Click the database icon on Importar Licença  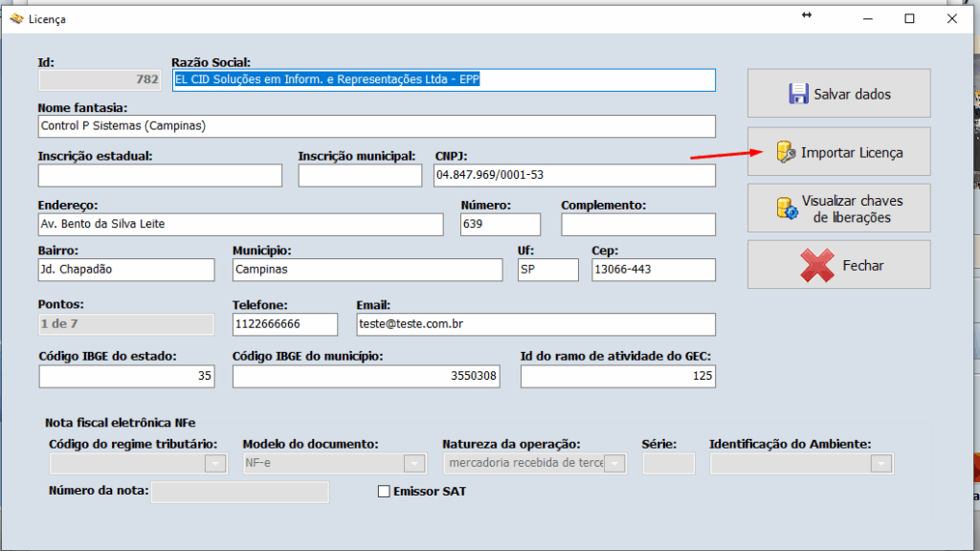tap(788, 151)
